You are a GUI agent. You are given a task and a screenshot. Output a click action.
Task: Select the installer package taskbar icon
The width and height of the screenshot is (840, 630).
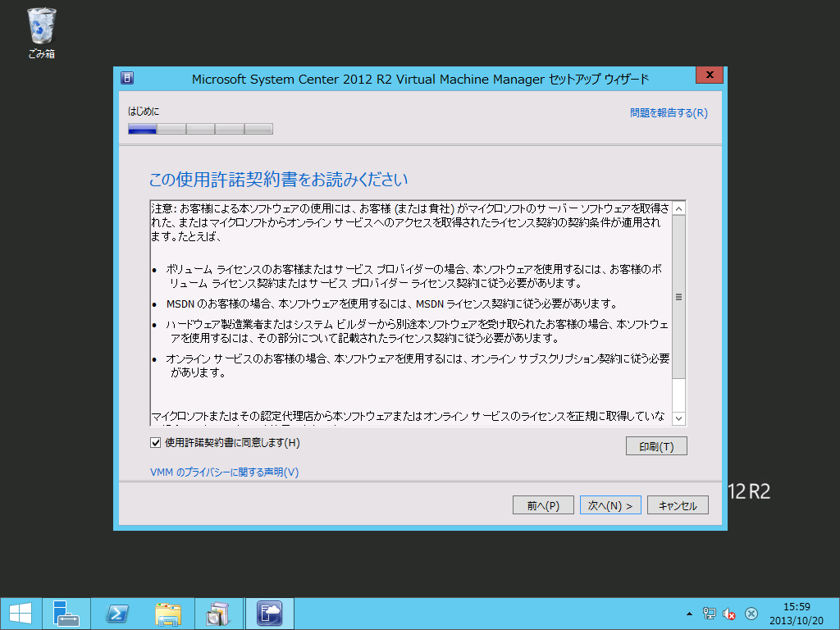(219, 614)
